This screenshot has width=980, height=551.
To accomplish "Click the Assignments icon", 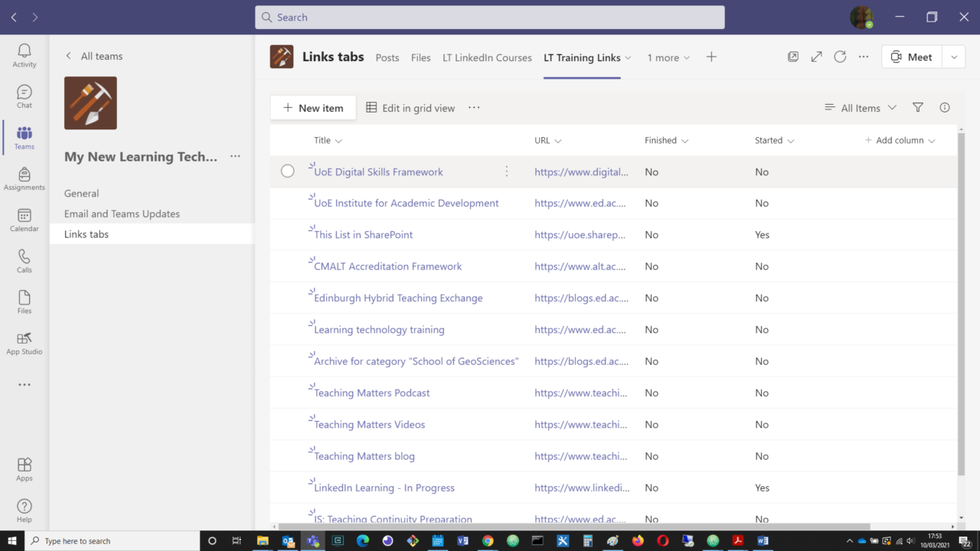I will 24,178.
